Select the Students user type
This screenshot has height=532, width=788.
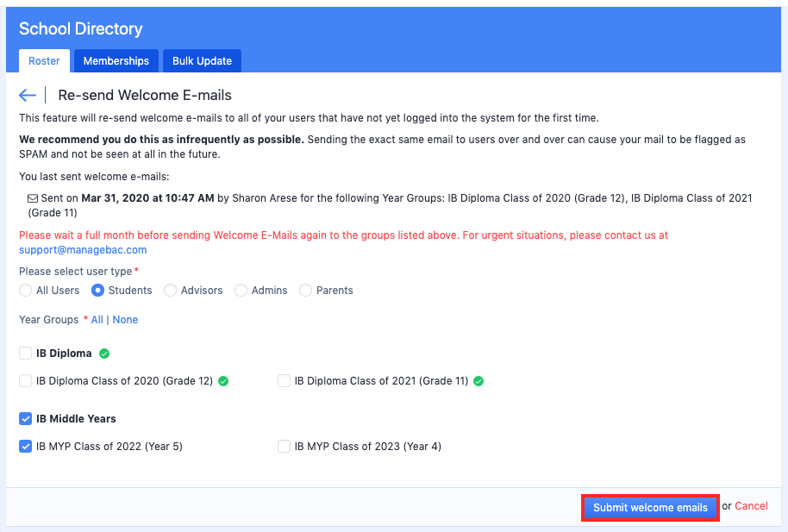point(98,291)
